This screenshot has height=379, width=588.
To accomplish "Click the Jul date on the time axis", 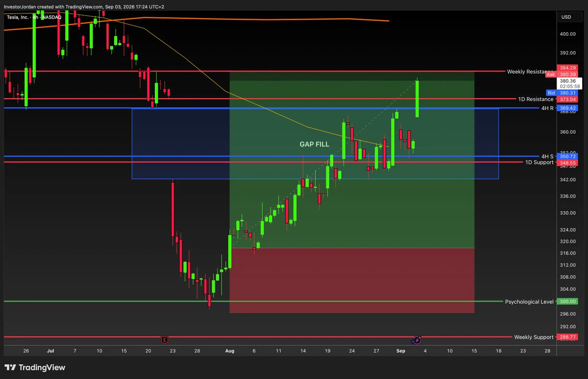I will click(x=50, y=351).
